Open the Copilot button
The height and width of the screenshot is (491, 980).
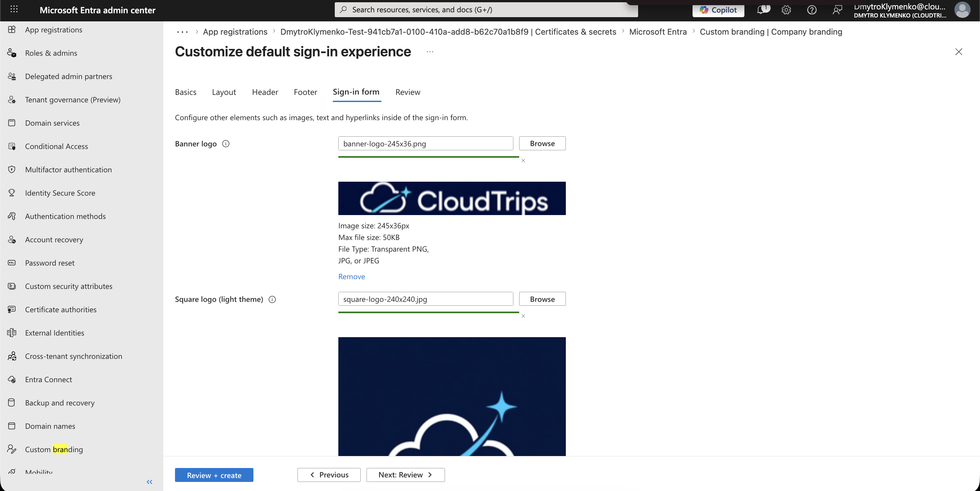[x=718, y=10]
